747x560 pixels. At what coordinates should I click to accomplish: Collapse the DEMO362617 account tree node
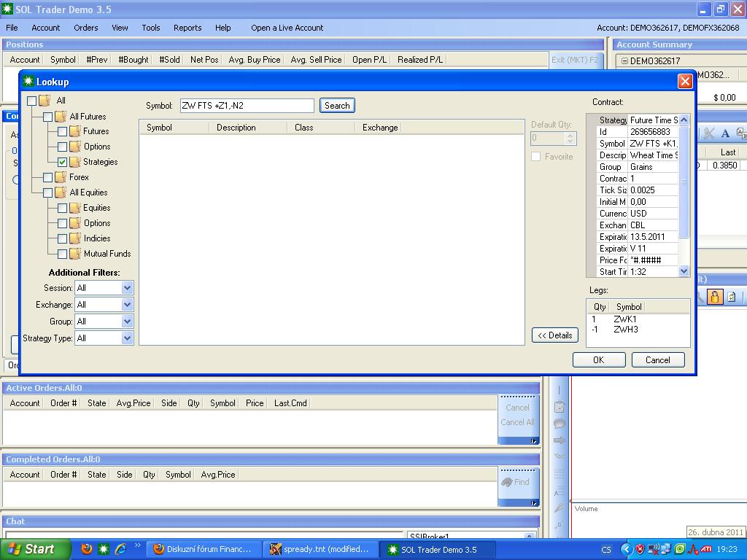pyautogui.click(x=624, y=61)
